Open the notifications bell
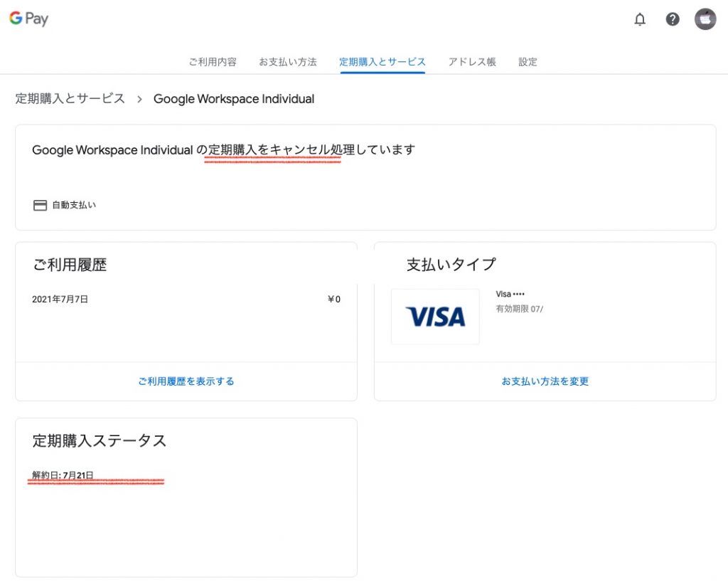 [640, 19]
